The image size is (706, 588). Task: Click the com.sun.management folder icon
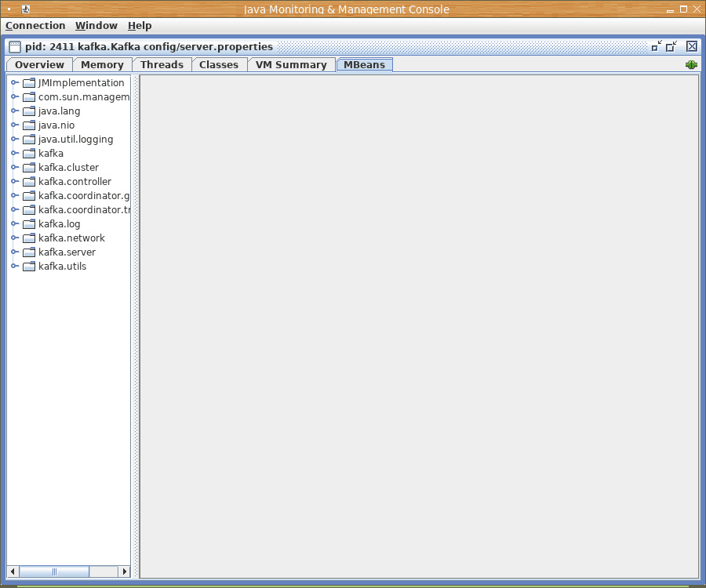coord(29,96)
